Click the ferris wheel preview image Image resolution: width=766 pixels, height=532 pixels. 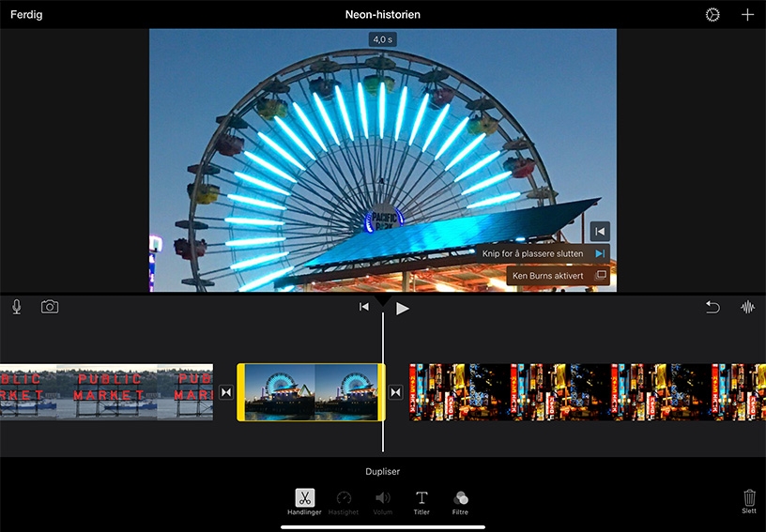pos(382,160)
